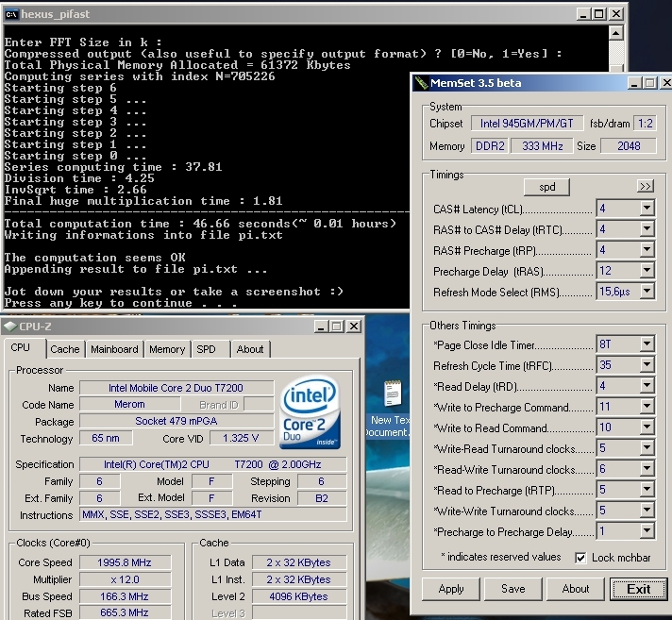Viewport: 672px width, 620px height.
Task: Open the RAS# Precharge (tRP) dropdown
Action: (647, 250)
